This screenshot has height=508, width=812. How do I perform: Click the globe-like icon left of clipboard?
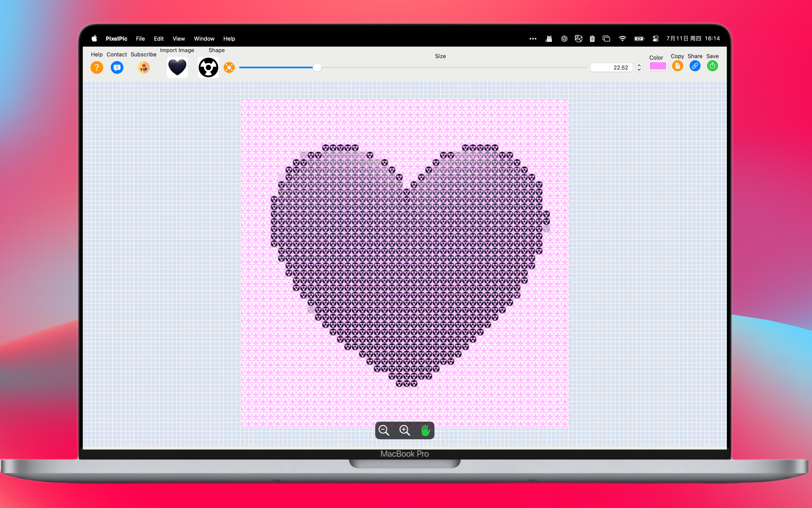click(579, 39)
